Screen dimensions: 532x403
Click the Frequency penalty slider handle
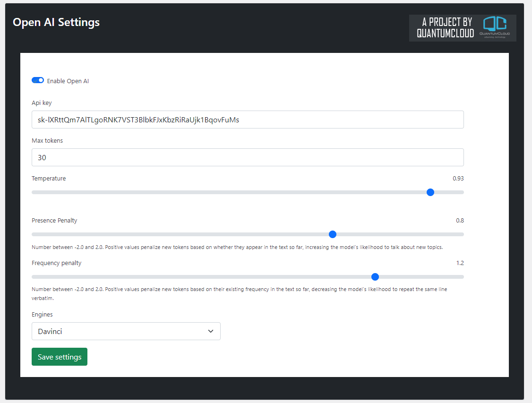[x=375, y=277]
